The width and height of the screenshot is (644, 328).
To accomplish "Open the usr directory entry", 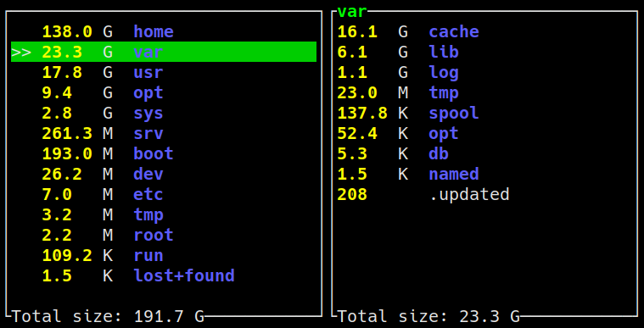I will click(x=164, y=72).
